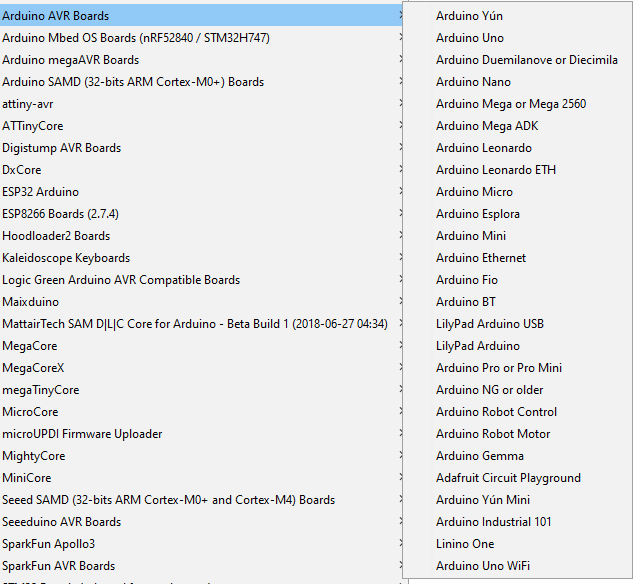Select the Arduino Ethernet board
The width and height of the screenshot is (637, 584).
(518, 257)
